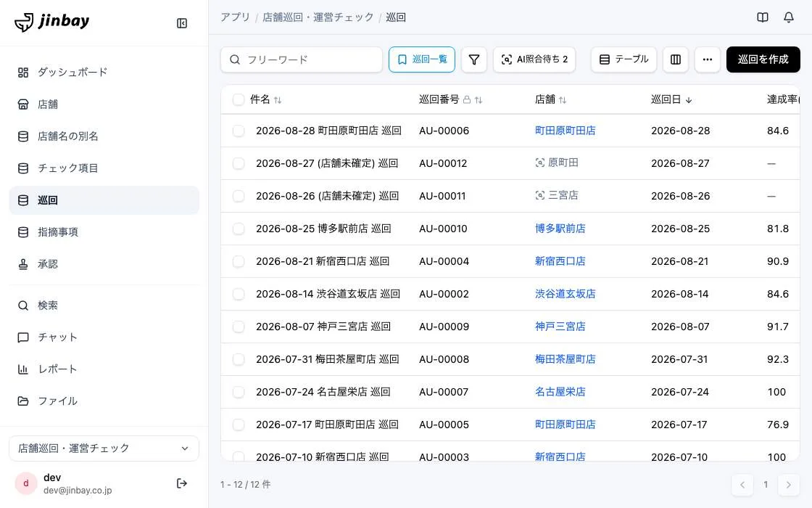Click 巡回を作成 button
The height and width of the screenshot is (508, 812).
pyautogui.click(x=763, y=60)
